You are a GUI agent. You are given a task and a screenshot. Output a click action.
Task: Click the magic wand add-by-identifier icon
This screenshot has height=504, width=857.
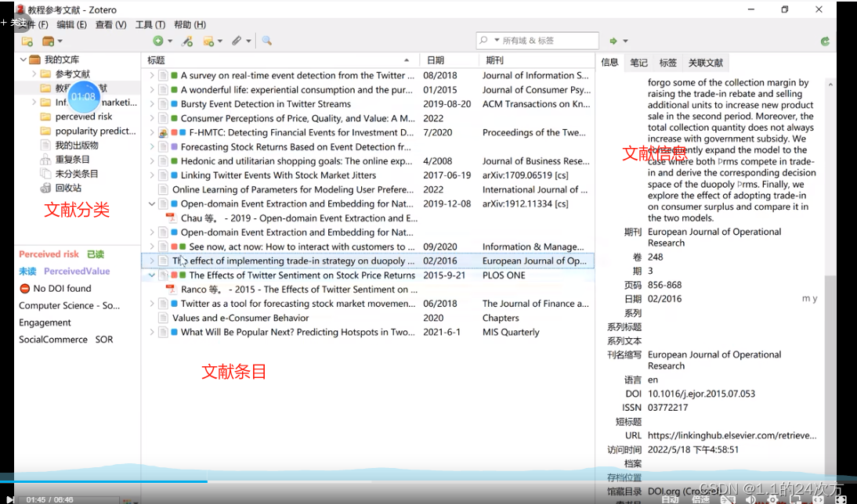[187, 41]
